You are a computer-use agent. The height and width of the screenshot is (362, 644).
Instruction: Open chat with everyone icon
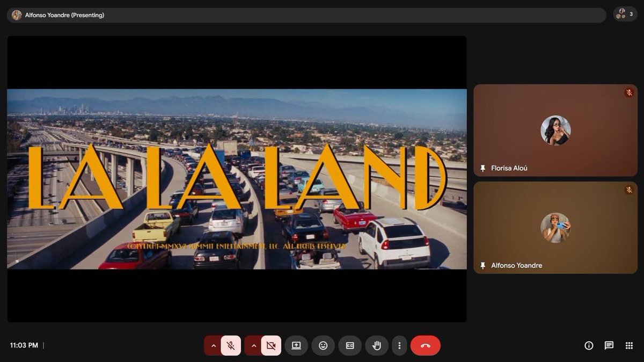coord(609,345)
